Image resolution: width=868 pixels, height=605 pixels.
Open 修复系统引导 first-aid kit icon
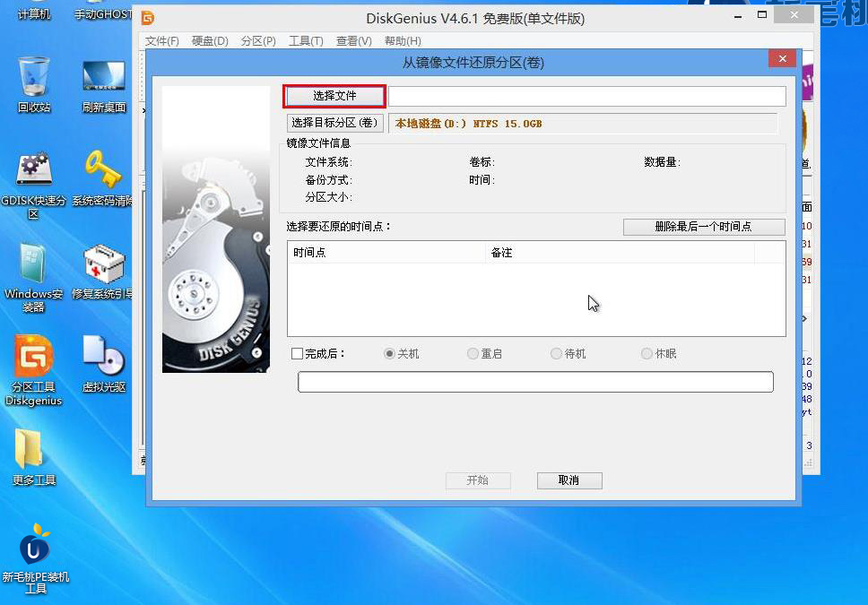click(103, 272)
